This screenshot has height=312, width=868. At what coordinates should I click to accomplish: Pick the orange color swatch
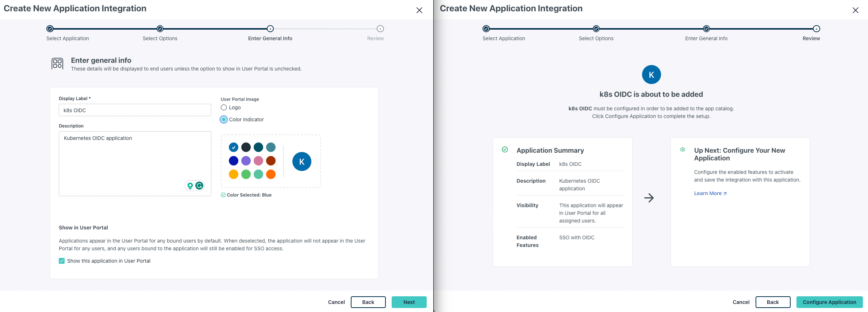[271, 174]
